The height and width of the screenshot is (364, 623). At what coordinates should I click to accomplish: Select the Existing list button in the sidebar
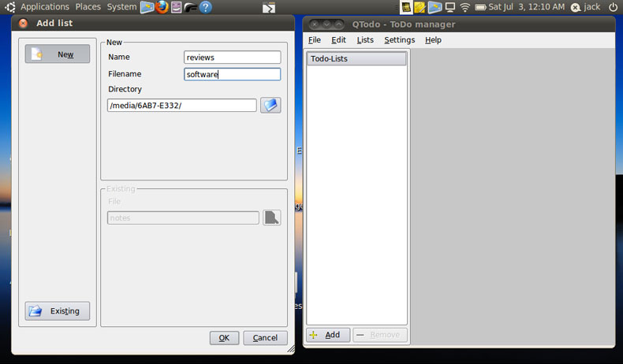point(58,310)
